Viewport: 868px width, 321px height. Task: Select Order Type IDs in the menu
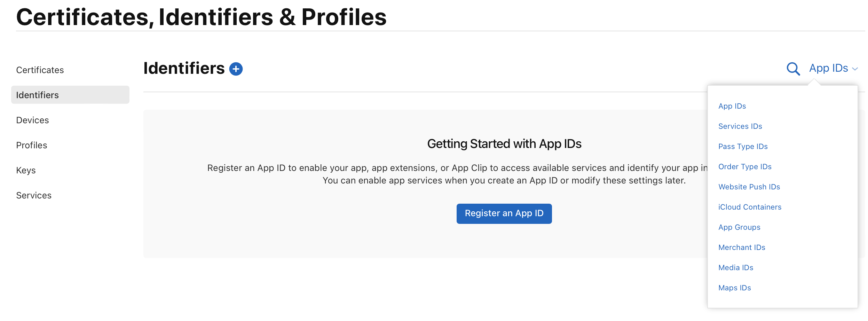(745, 167)
